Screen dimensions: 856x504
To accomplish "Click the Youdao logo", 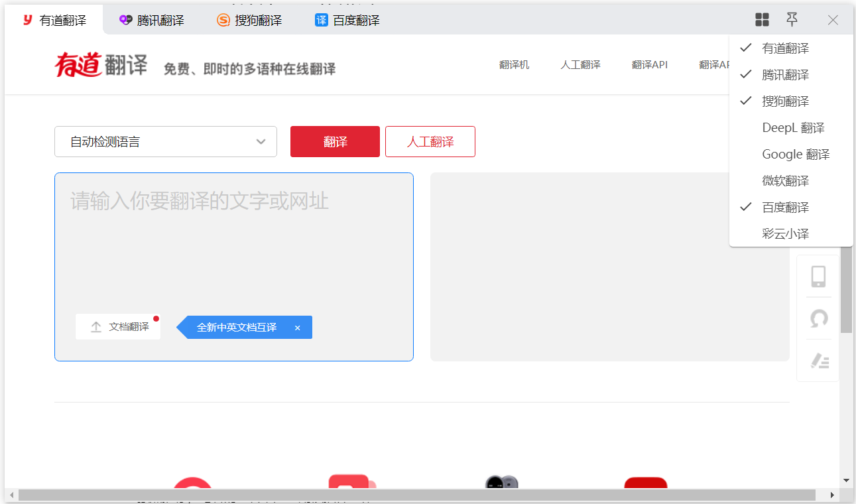I will coord(101,64).
